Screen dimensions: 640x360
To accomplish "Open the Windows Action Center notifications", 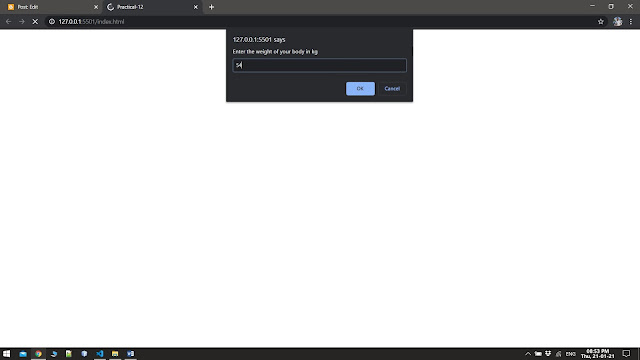I will coord(626,354).
